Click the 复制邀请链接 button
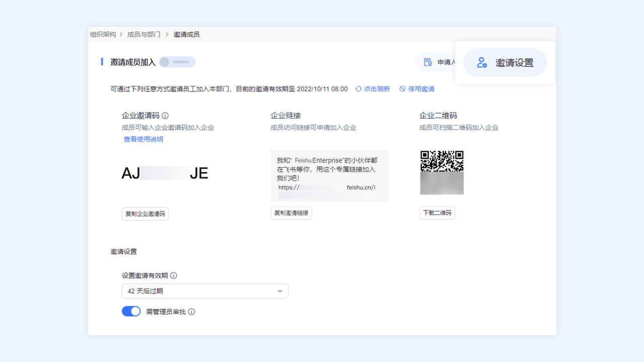 pos(291,213)
